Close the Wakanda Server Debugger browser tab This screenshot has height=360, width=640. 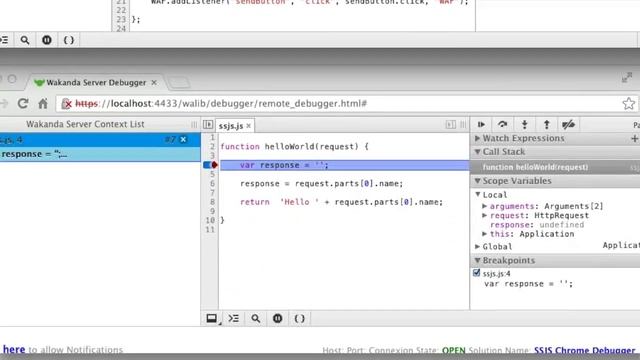coord(154,82)
